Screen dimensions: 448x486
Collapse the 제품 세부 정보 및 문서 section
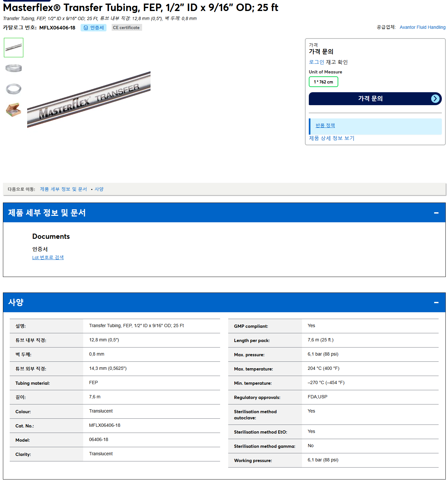pyautogui.click(x=436, y=213)
